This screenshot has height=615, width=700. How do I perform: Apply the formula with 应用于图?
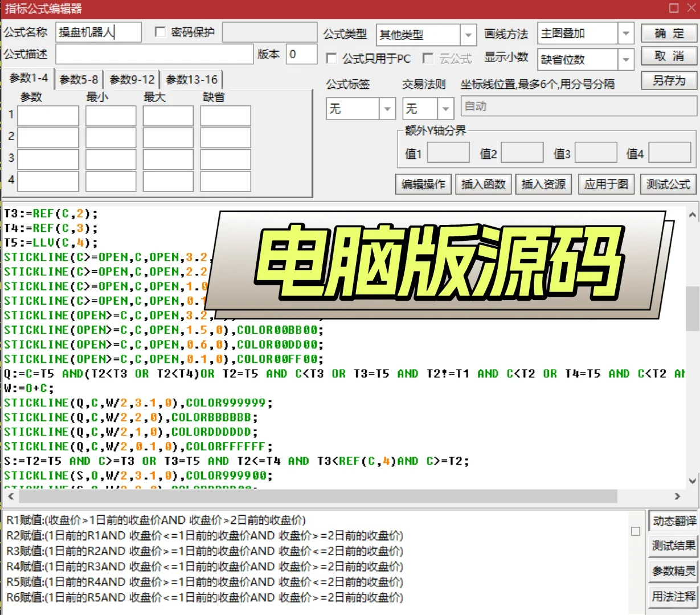605,184
